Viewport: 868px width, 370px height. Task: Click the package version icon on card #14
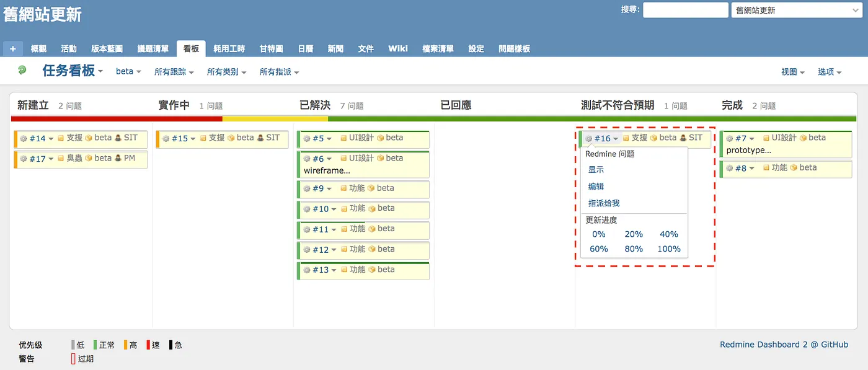click(89, 138)
